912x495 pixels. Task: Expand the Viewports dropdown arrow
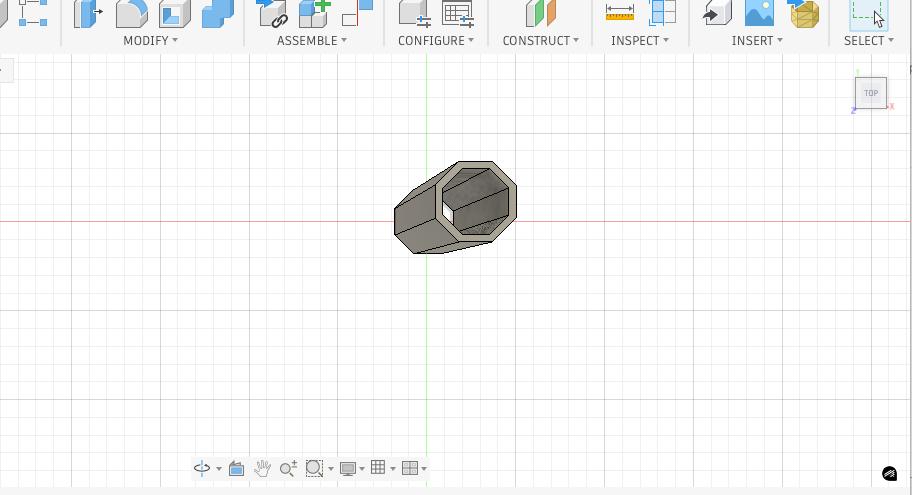pos(424,469)
